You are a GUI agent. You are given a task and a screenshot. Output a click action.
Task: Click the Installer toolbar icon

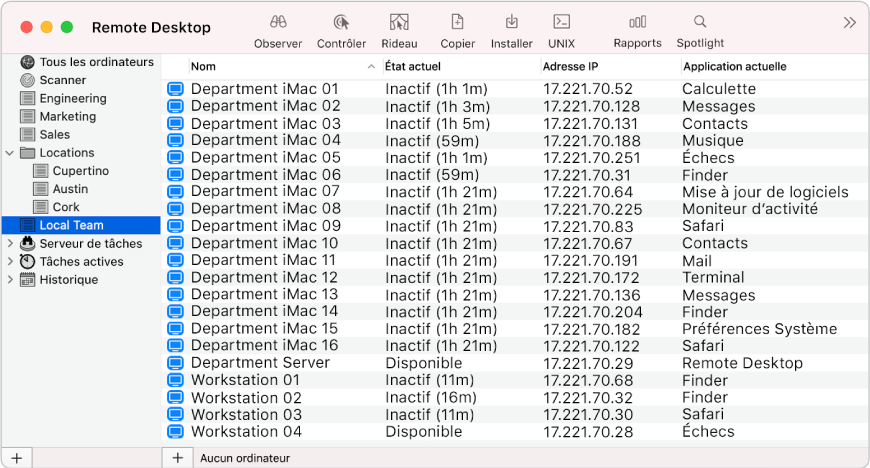click(511, 22)
